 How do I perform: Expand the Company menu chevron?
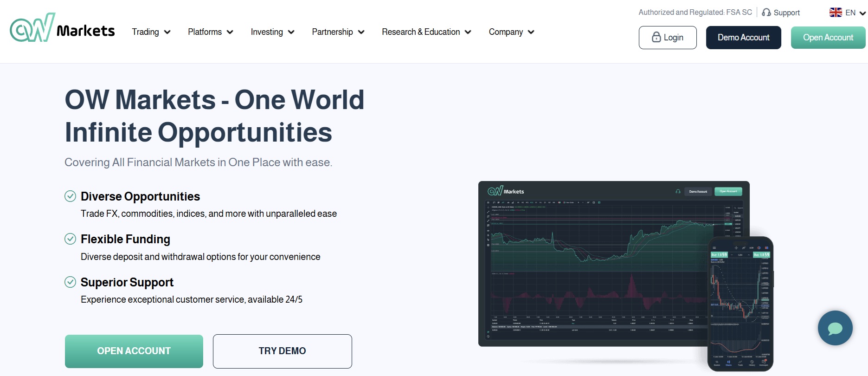(531, 32)
